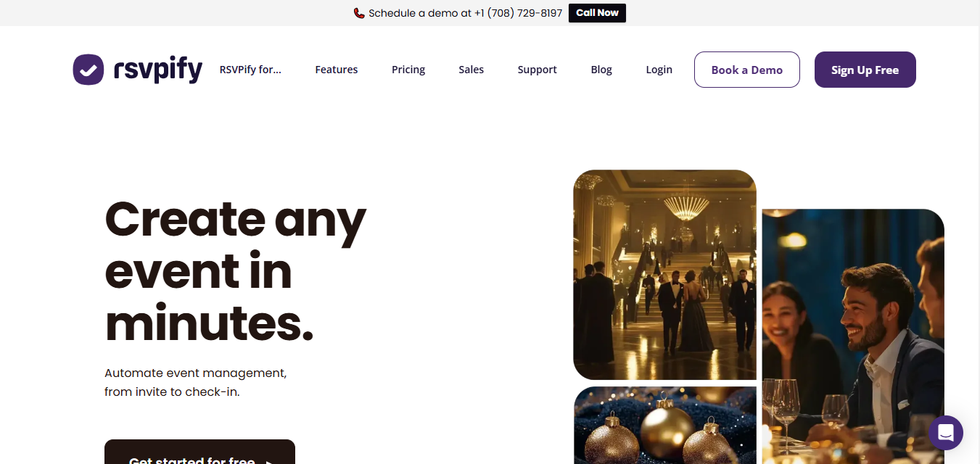Click the Book a Demo button
The height and width of the screenshot is (464, 980).
click(746, 70)
